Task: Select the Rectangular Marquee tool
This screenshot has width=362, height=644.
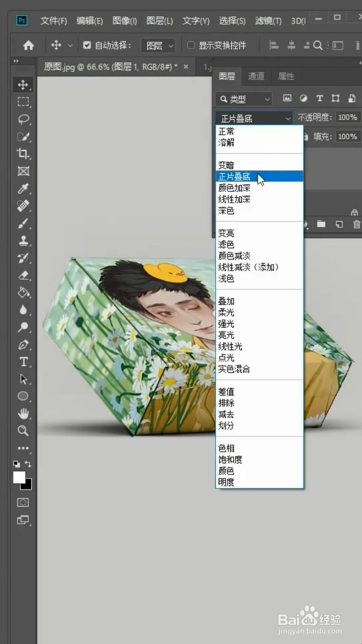Action: click(23, 102)
